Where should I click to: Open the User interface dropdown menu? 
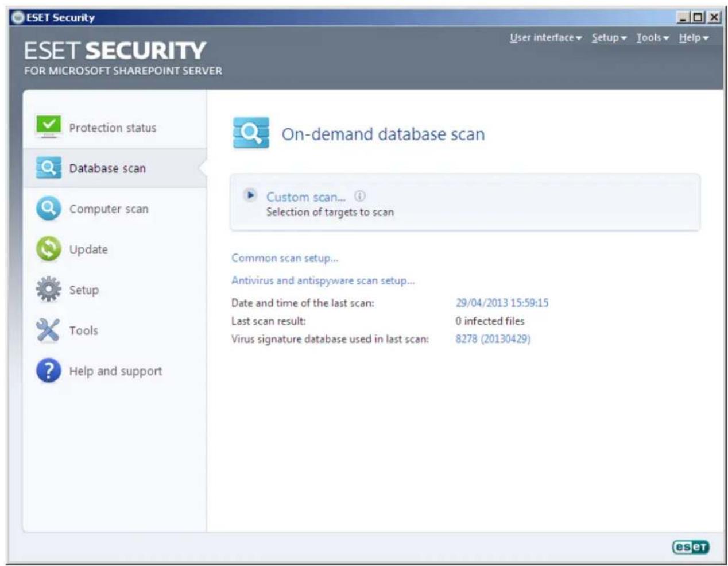[x=545, y=37]
